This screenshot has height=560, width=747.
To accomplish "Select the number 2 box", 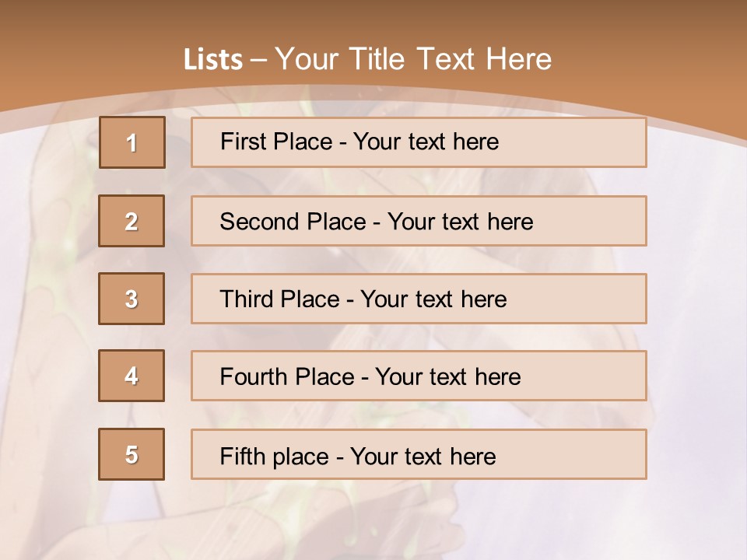I will [x=132, y=221].
